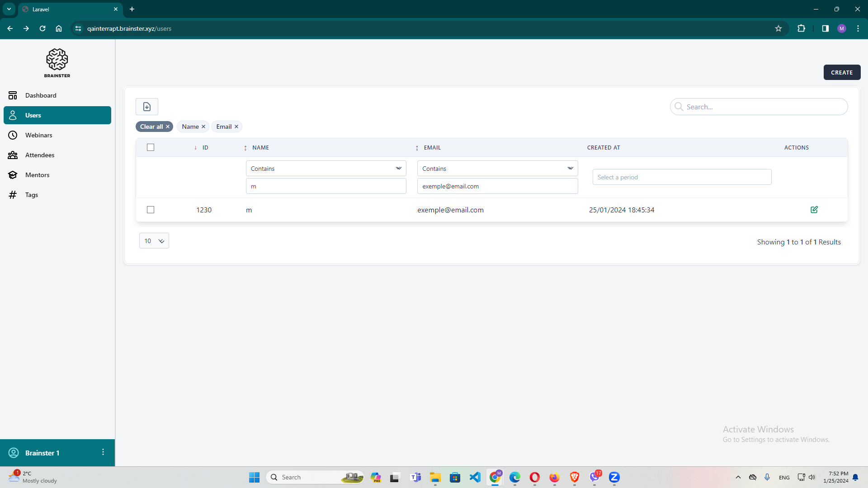
Task: Bookmark page with the star icon
Action: click(x=778, y=28)
